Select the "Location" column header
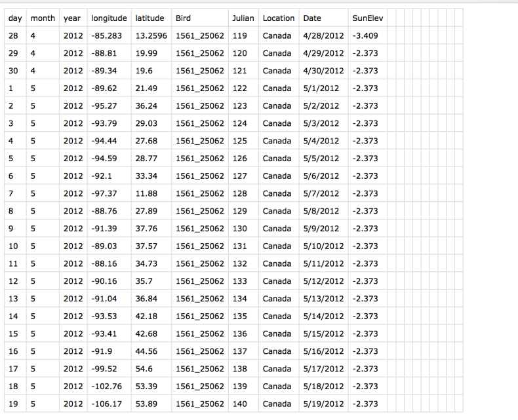This screenshot has height=420, width=518. [x=278, y=18]
